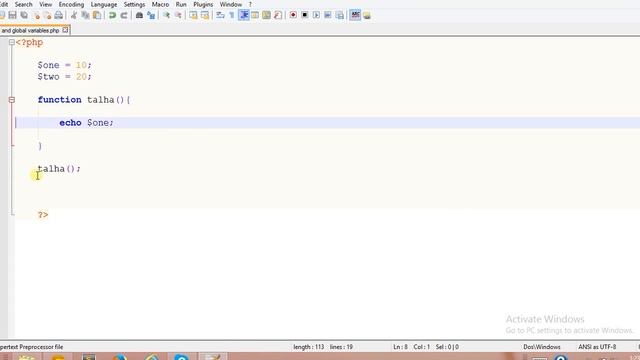Collapse the function talha() fold marker
The height and width of the screenshot is (360, 640).
(11, 100)
